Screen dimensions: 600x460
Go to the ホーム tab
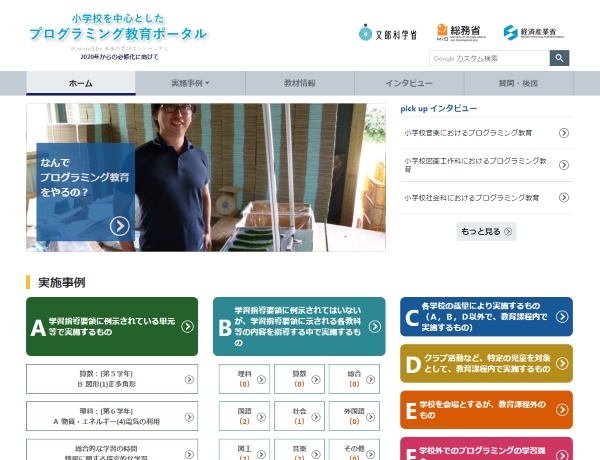(80, 83)
